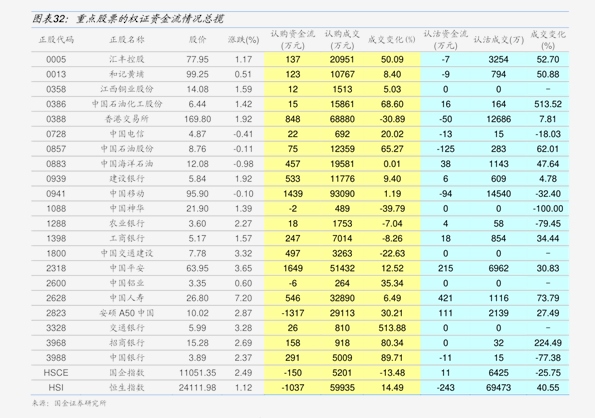Select stock name 建设银行
Viewport: 595px width, 418px height.
coord(127,179)
